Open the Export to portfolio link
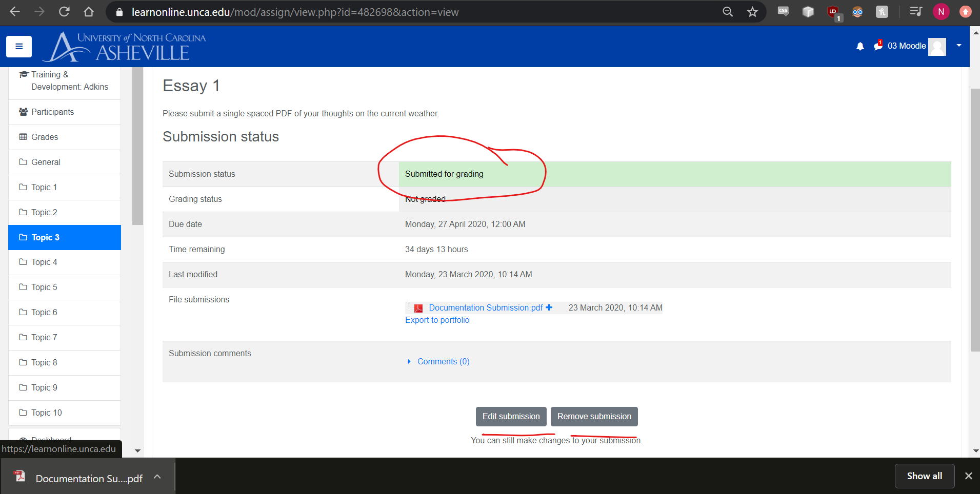980x494 pixels. (437, 320)
